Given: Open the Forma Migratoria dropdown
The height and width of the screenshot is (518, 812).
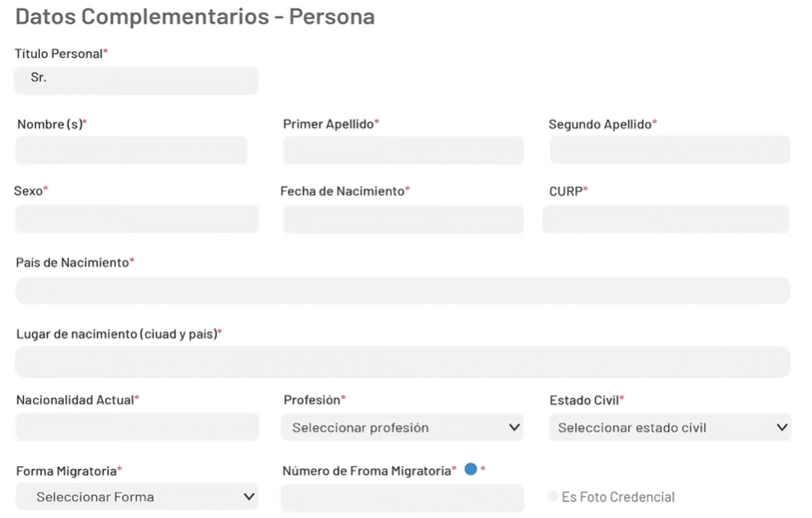Looking at the screenshot, I should click(x=136, y=497).
